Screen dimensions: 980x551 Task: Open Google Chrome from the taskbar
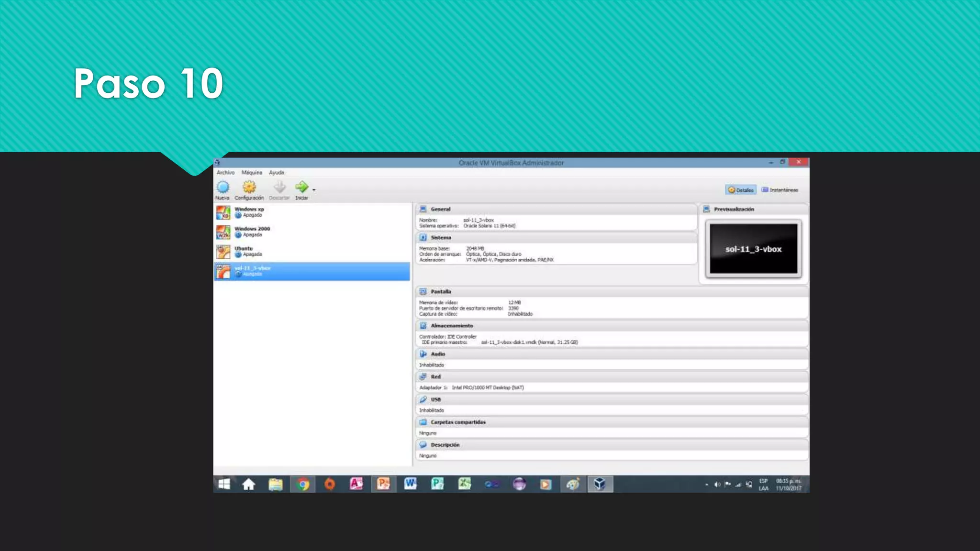point(302,485)
